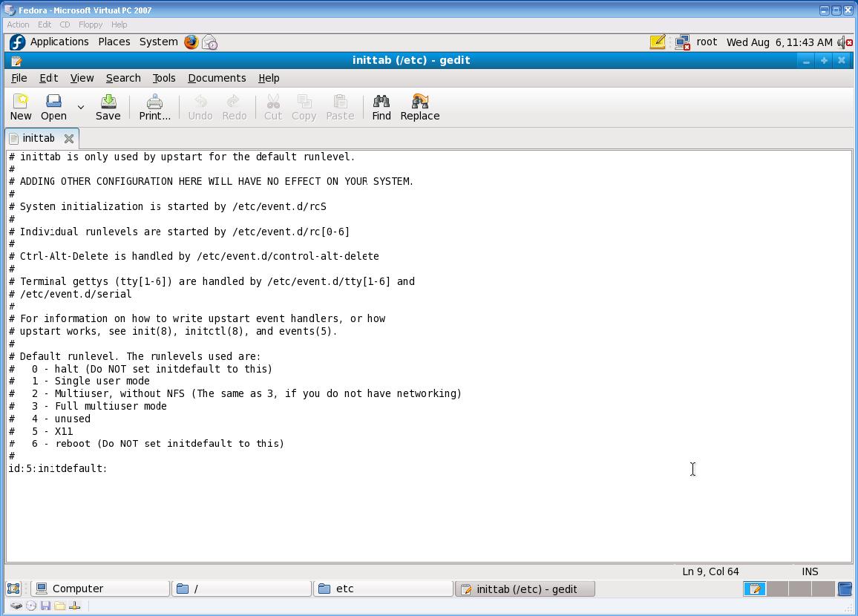
Task: Click the Virtual PC shared folder icon
Action: 59,606
